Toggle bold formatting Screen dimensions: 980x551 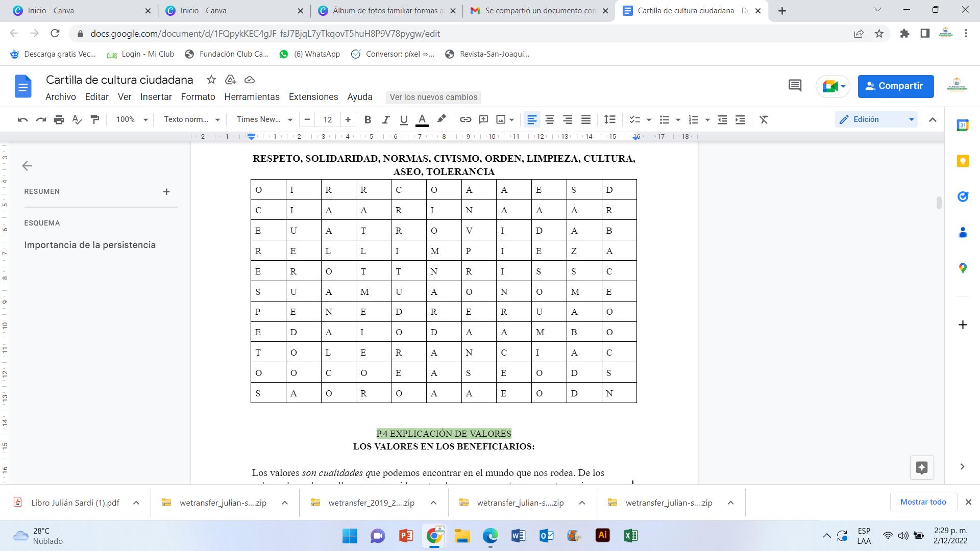point(367,119)
